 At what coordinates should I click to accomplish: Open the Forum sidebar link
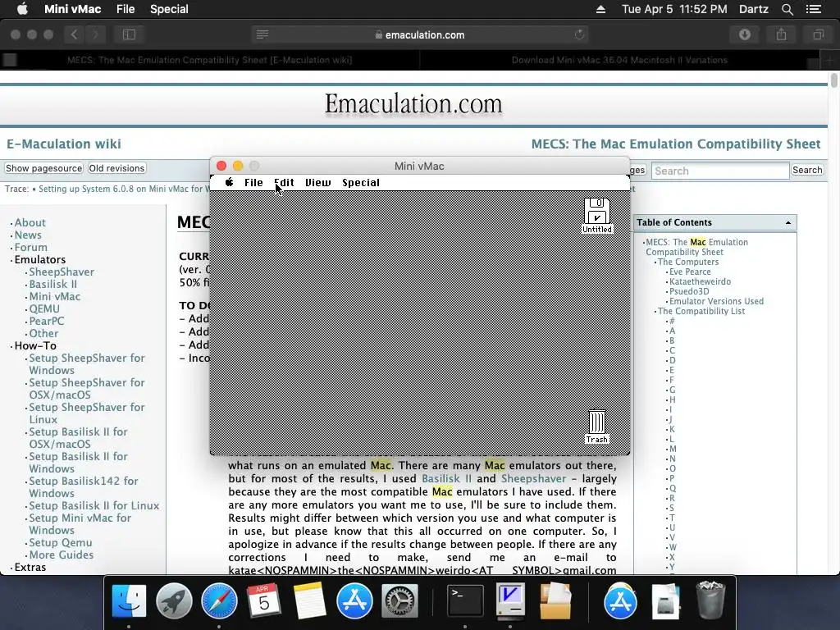click(x=30, y=247)
